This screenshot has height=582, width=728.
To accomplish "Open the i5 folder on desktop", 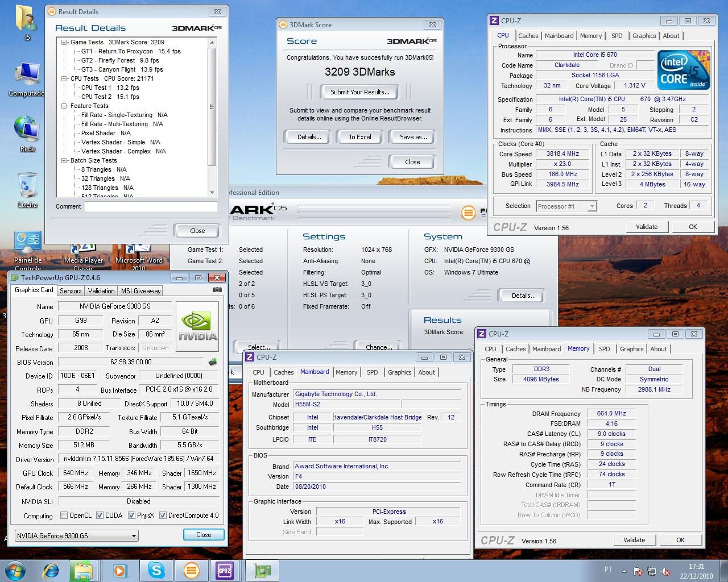I will pyautogui.click(x=27, y=23).
